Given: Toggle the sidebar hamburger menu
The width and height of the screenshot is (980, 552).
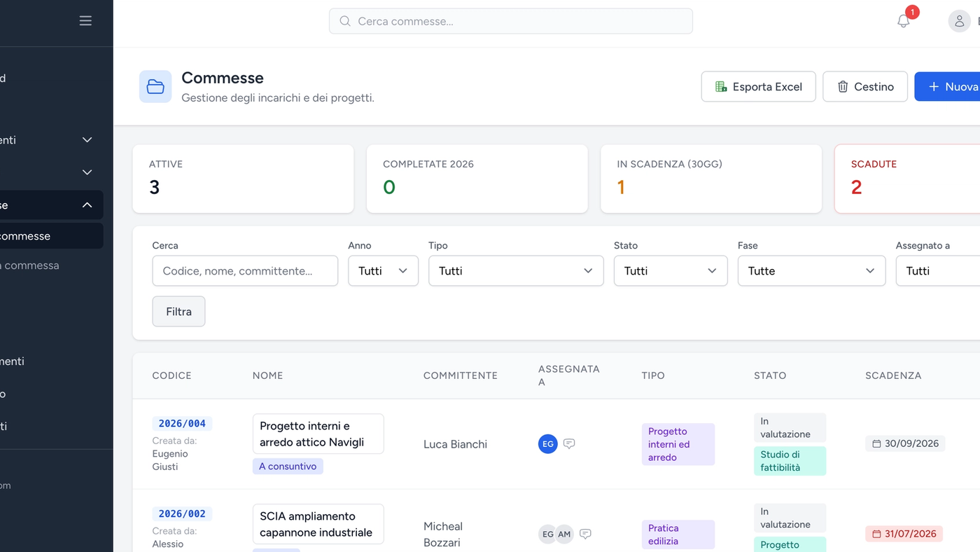Looking at the screenshot, I should (85, 21).
